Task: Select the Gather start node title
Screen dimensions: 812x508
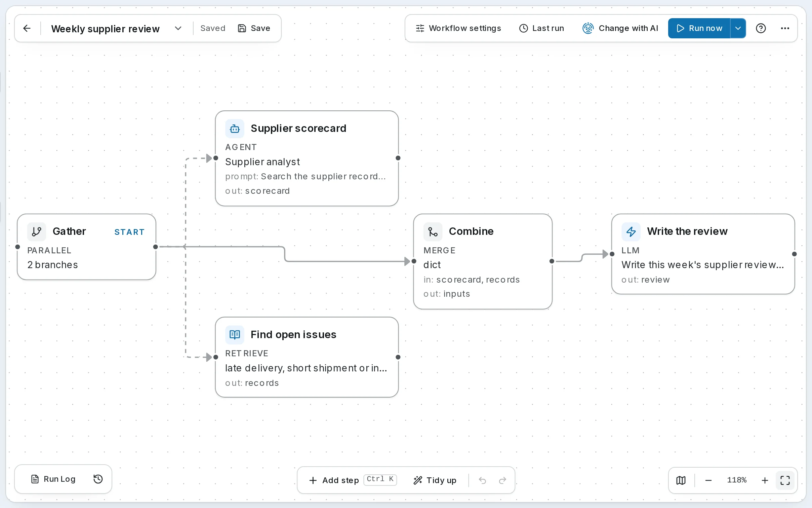Action: [x=69, y=231]
